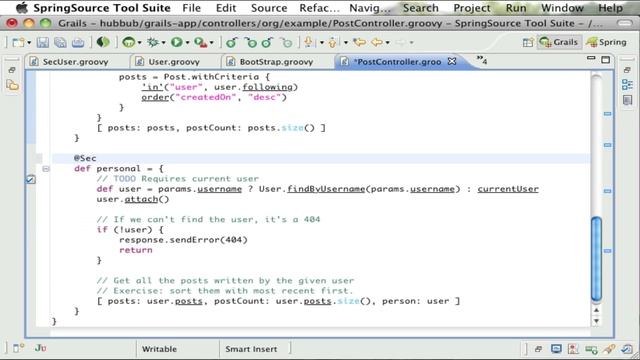The height and width of the screenshot is (360, 640).
Task: Click the green dashboard server icon
Action: [129, 42]
